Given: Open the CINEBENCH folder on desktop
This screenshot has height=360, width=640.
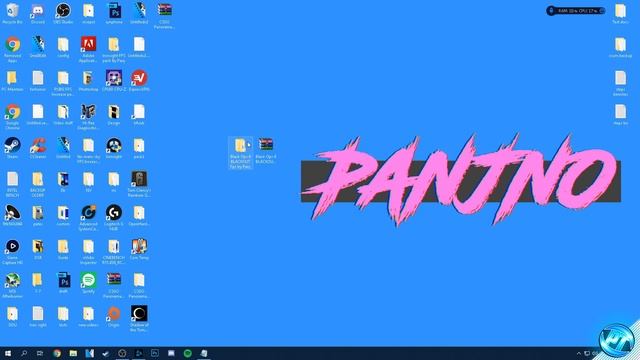Looking at the screenshot, I should coord(113,246).
